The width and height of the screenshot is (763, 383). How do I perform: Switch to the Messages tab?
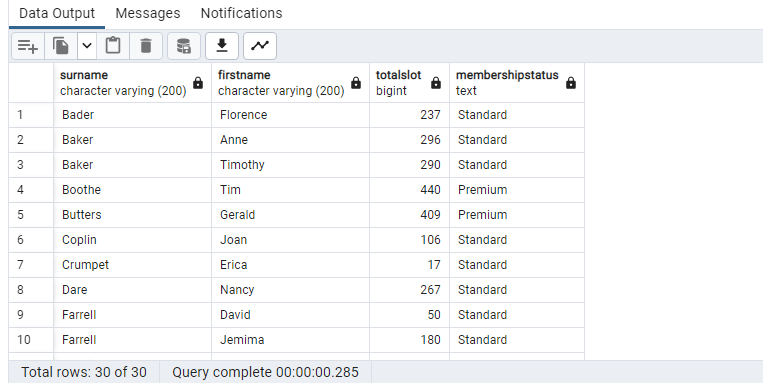click(148, 13)
